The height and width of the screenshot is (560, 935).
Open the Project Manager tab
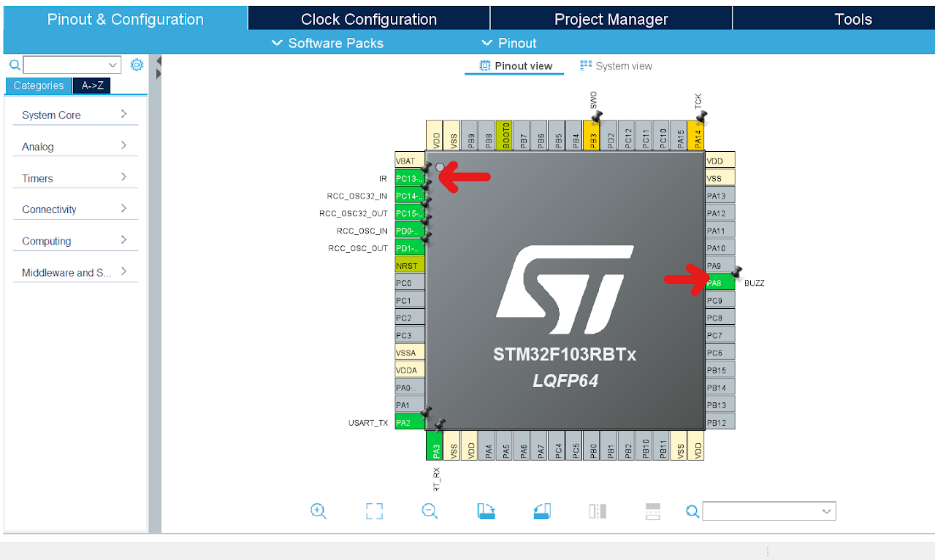click(x=611, y=18)
